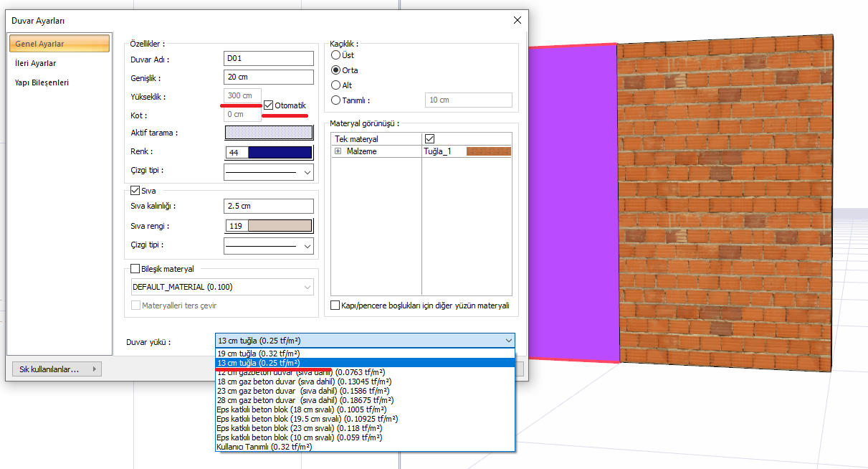Screen dimensions: 868x469
Task: Choose Eps katkılı beton blok 18 cm sıvalı
Action: (365, 409)
